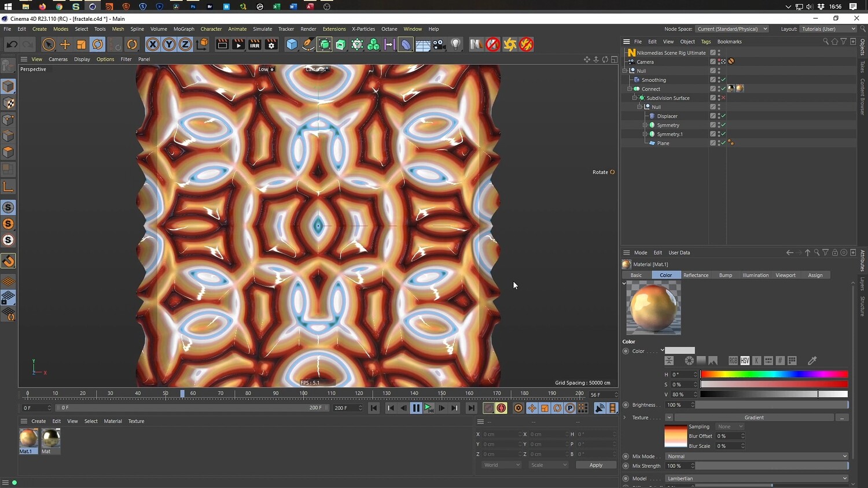Toggle the Color parameter animation dot
The width and height of the screenshot is (868, 488).
coord(626,351)
